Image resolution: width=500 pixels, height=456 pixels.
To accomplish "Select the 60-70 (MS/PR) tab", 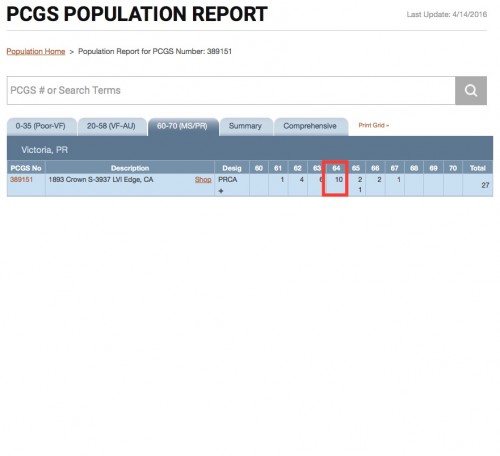I will click(183, 126).
